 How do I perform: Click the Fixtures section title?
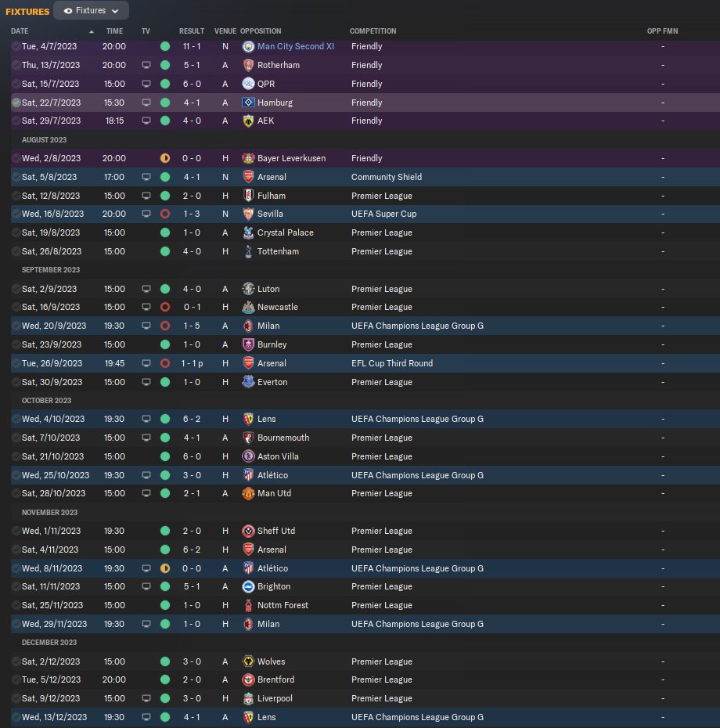pos(27,12)
